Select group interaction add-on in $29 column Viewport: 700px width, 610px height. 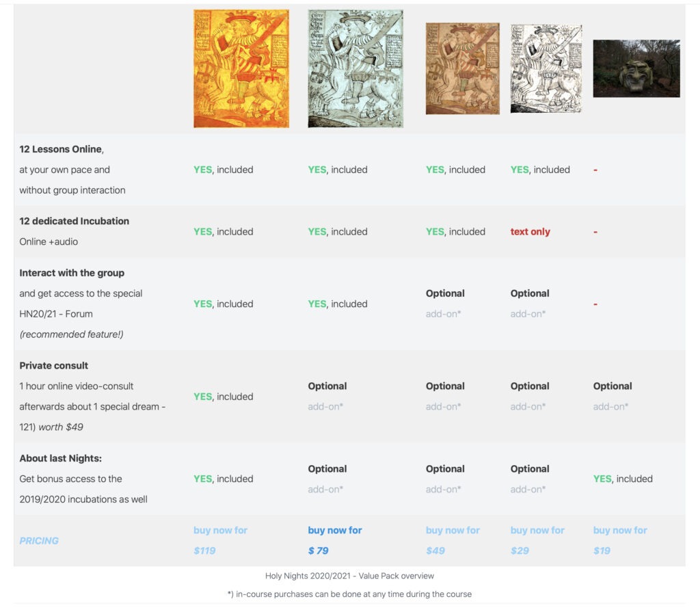[x=530, y=304]
